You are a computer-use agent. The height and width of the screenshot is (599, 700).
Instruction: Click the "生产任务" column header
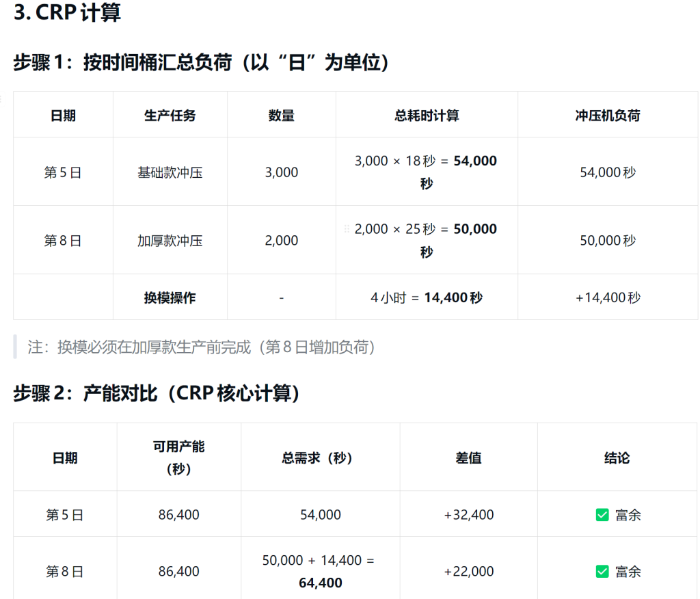(x=170, y=116)
